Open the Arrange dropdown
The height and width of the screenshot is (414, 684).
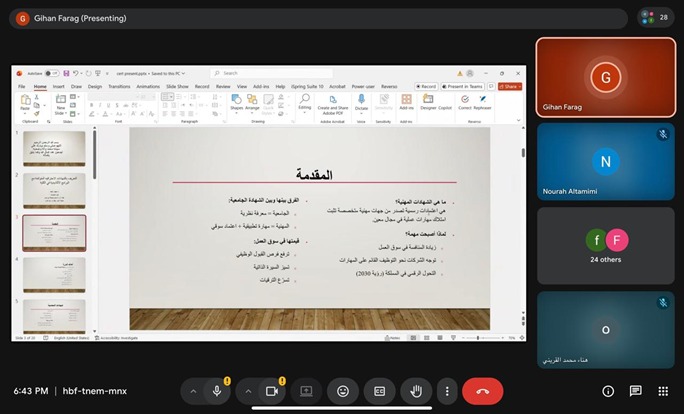point(252,104)
